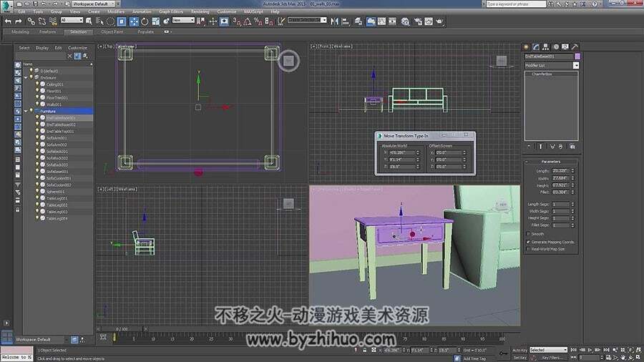Open the Hierarchy command panel tab

pos(546,47)
